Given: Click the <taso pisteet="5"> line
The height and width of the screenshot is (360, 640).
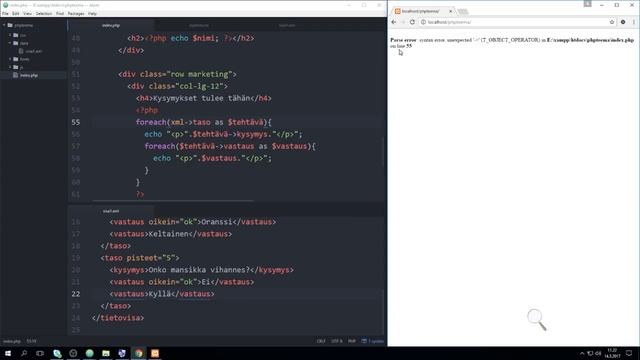Looking at the screenshot, I should (x=140, y=258).
